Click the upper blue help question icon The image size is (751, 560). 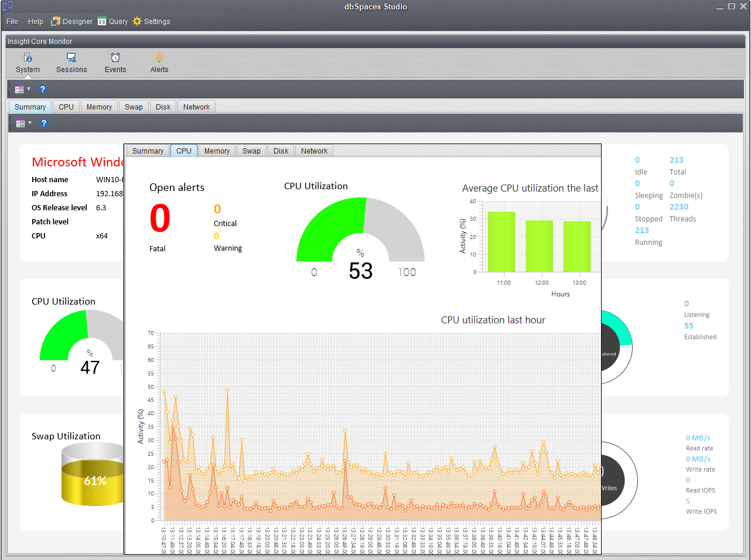coord(42,90)
